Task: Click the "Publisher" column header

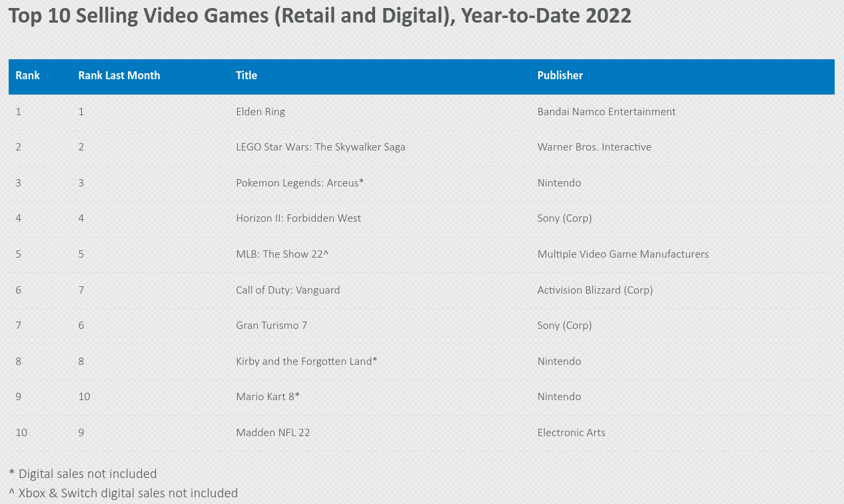Action: pos(560,76)
